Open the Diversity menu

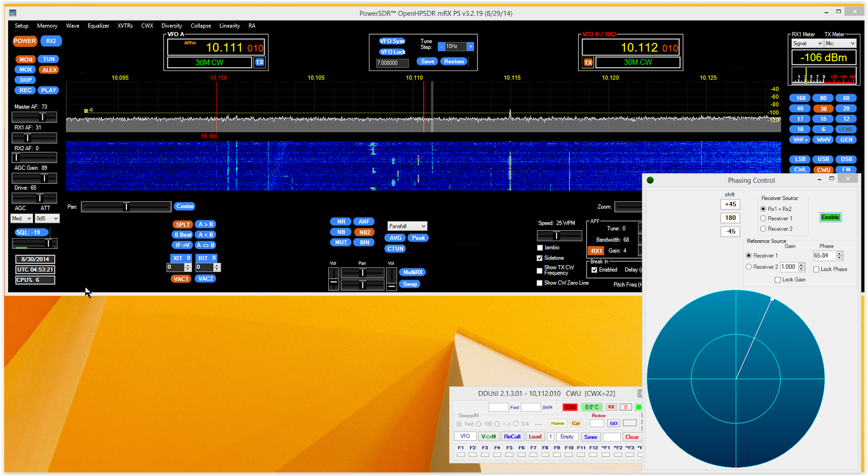pos(171,25)
